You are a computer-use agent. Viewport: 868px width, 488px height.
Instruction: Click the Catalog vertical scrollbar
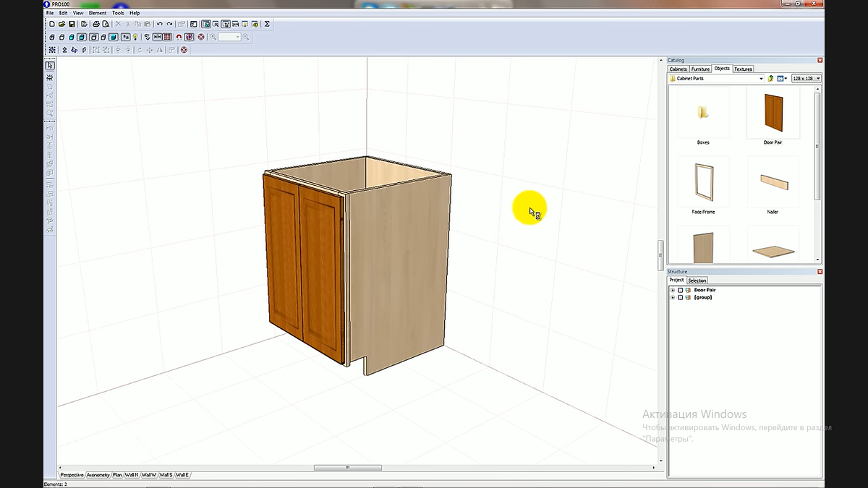point(818,145)
